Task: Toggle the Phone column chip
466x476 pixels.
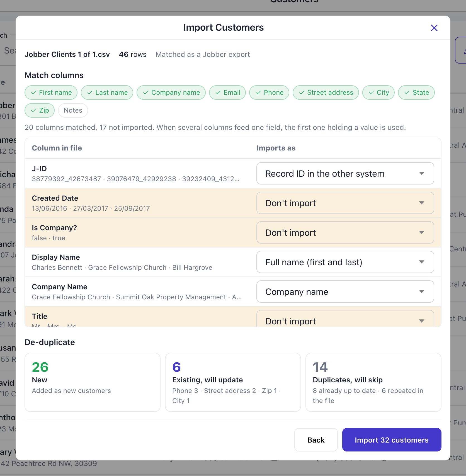Action: tap(269, 93)
